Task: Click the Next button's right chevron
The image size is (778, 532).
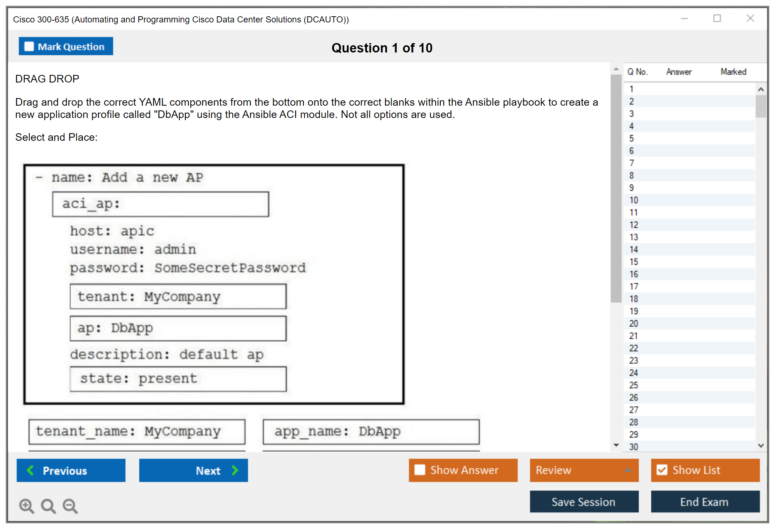Action: coord(235,470)
